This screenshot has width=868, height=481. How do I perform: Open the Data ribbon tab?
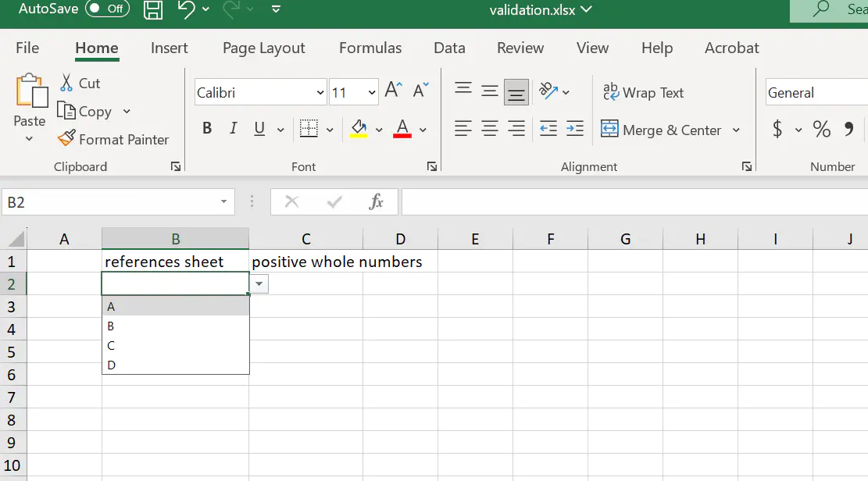(449, 48)
